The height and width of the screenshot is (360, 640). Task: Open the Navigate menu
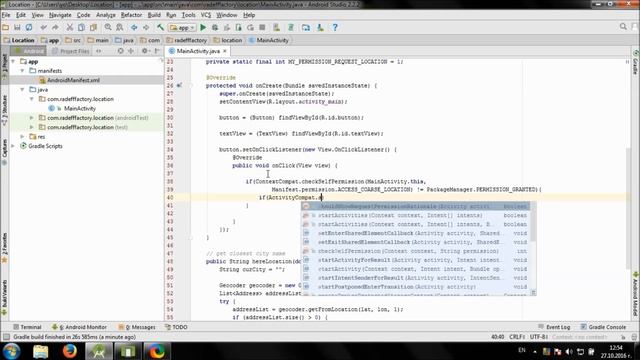point(60,15)
